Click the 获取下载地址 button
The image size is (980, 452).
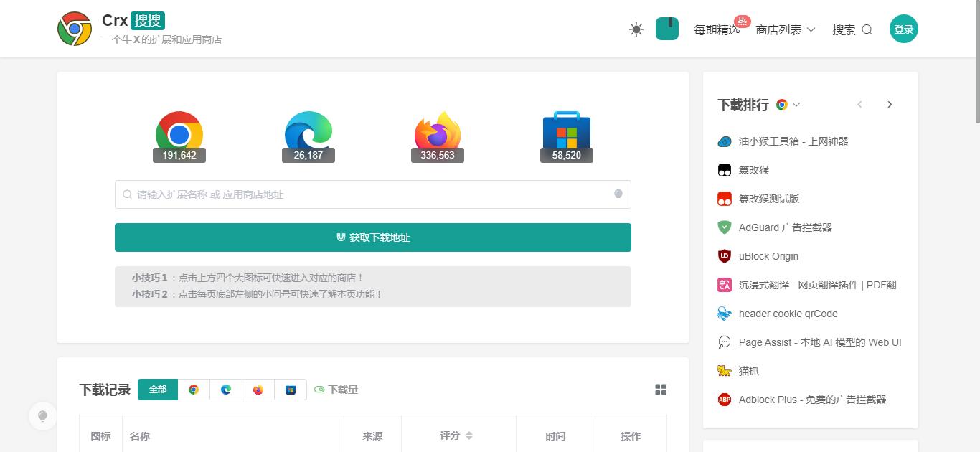point(373,237)
